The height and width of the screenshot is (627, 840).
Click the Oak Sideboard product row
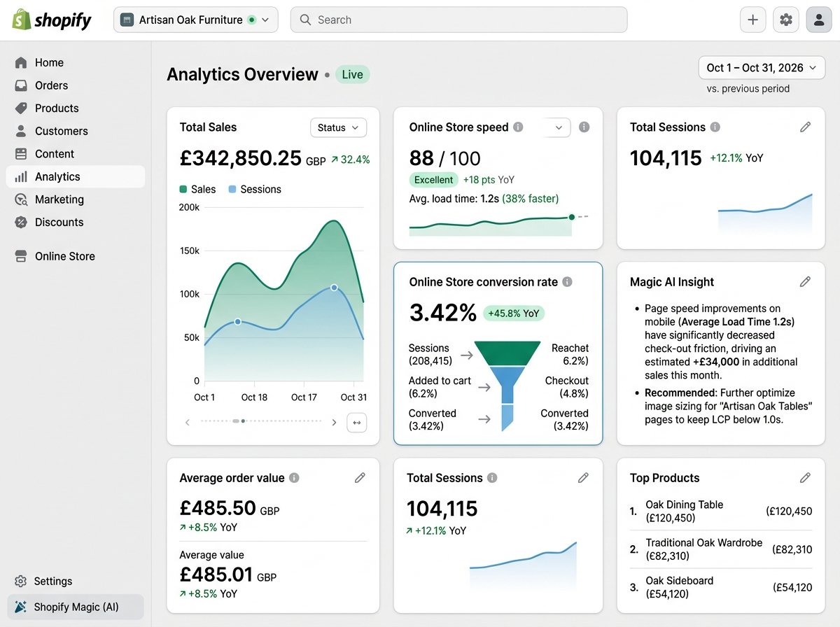[721, 587]
